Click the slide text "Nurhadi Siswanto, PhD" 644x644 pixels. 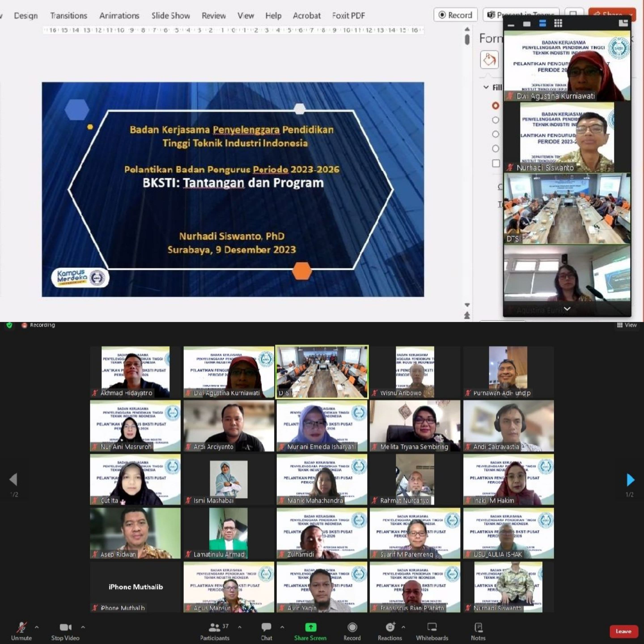pos(232,236)
